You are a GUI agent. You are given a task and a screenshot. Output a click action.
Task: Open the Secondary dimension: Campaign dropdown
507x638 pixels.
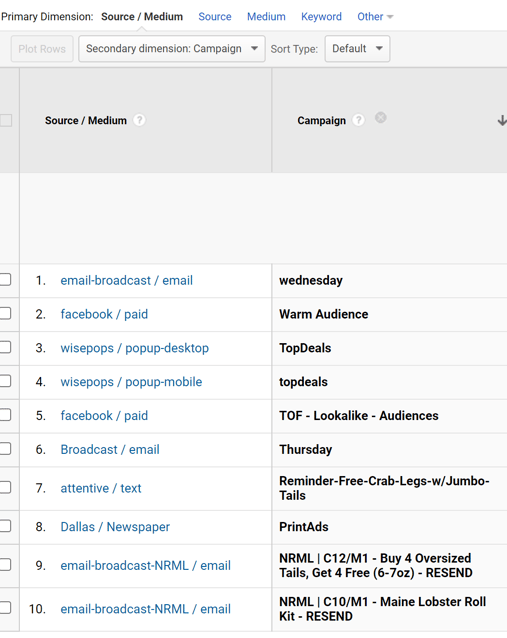172,49
